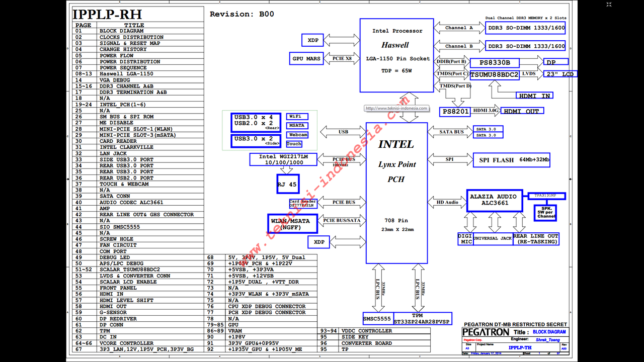Image resolution: width=644 pixels, height=362 pixels.
Task: Click the CLOCKS DISTRIBUTION index row
Action: click(x=138, y=37)
